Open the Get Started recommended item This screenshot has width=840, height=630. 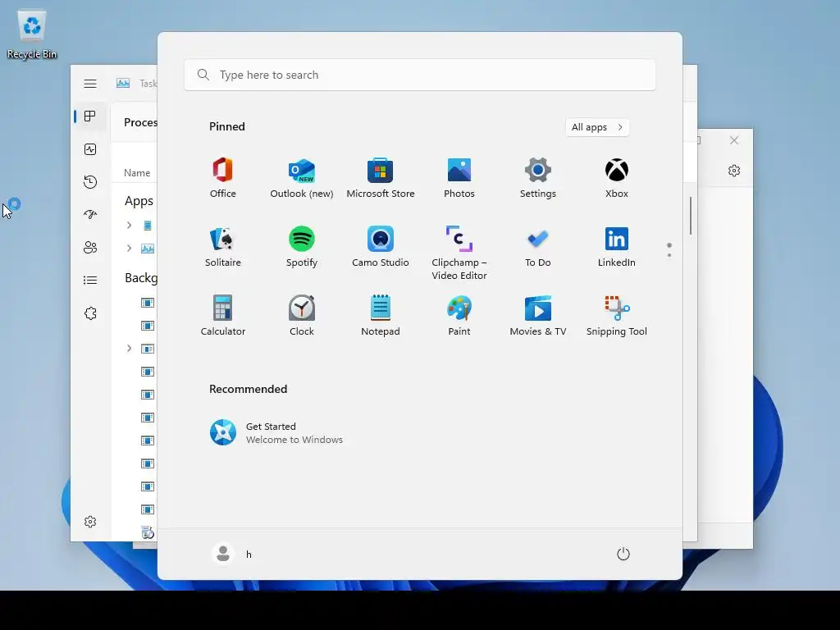point(276,433)
